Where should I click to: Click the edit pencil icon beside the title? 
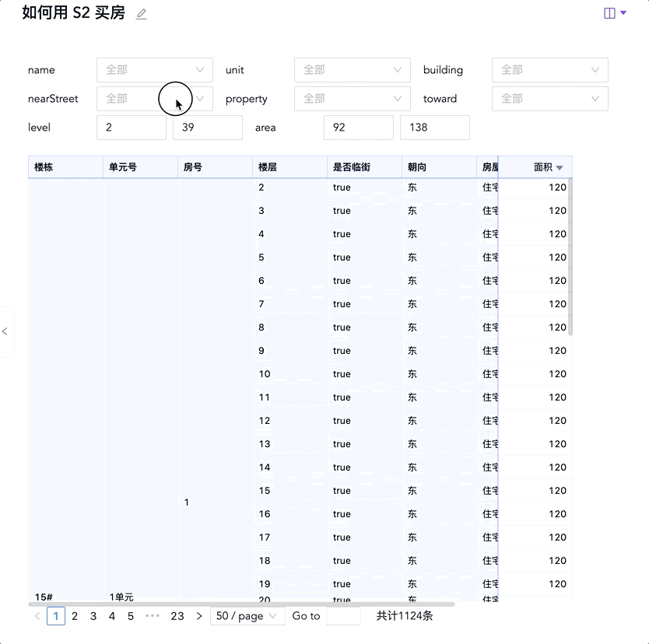click(141, 14)
